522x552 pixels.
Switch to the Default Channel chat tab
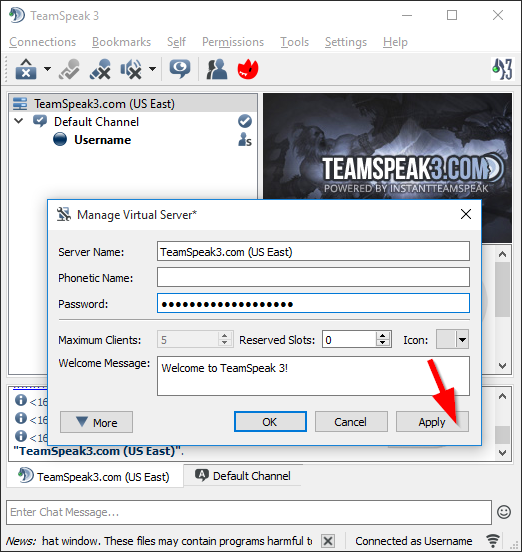tap(243, 476)
